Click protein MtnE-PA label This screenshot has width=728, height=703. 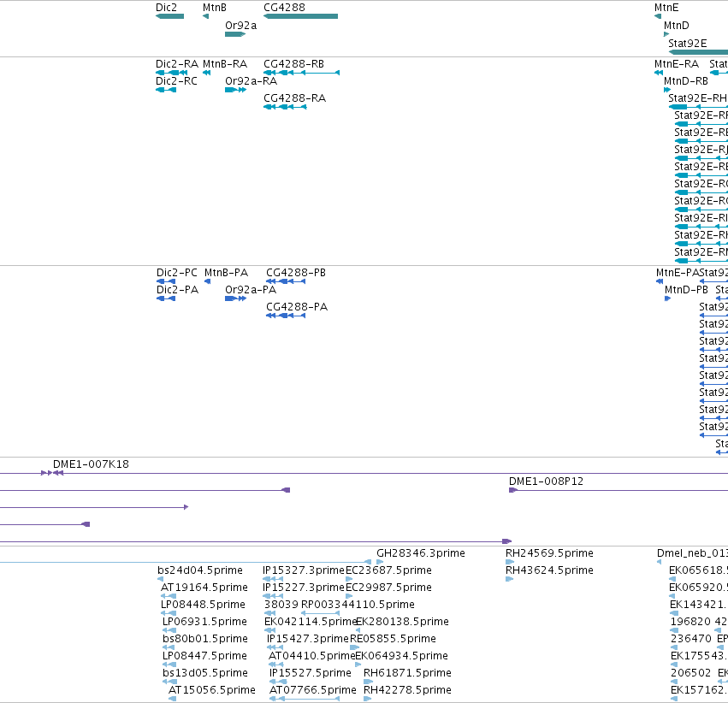coord(677,273)
